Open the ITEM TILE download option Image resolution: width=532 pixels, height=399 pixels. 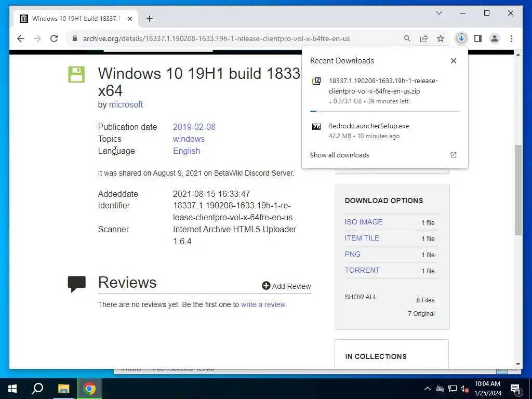(x=362, y=238)
